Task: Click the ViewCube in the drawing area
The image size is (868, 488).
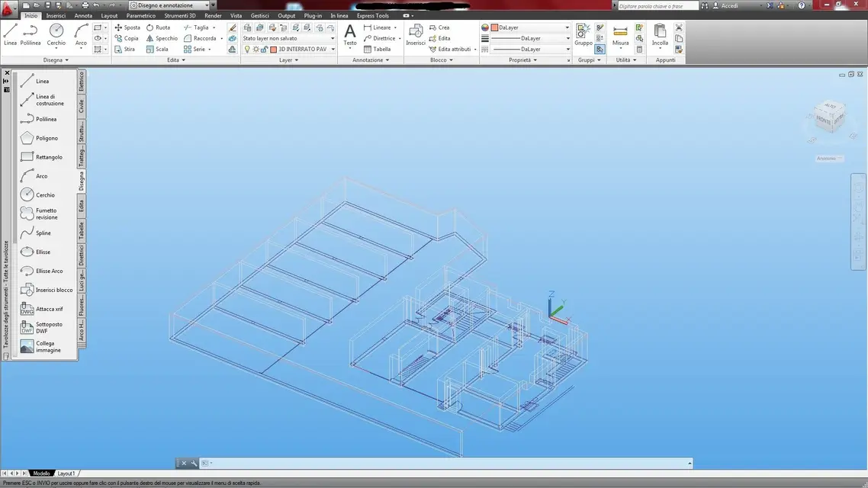Action: (828, 117)
